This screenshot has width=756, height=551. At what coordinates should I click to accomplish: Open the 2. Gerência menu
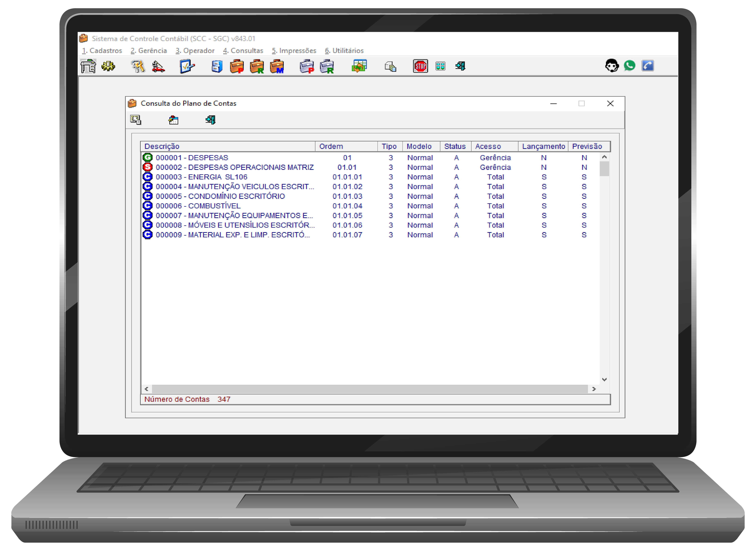(x=149, y=51)
